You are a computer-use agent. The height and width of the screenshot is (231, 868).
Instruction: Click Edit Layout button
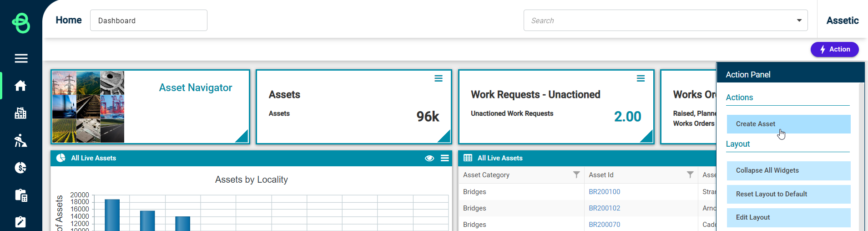[x=788, y=217]
